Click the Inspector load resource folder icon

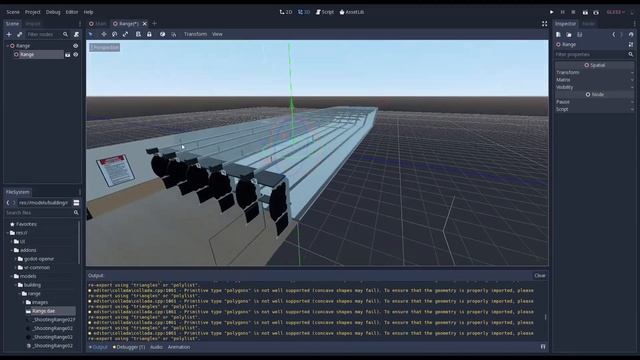[569, 35]
